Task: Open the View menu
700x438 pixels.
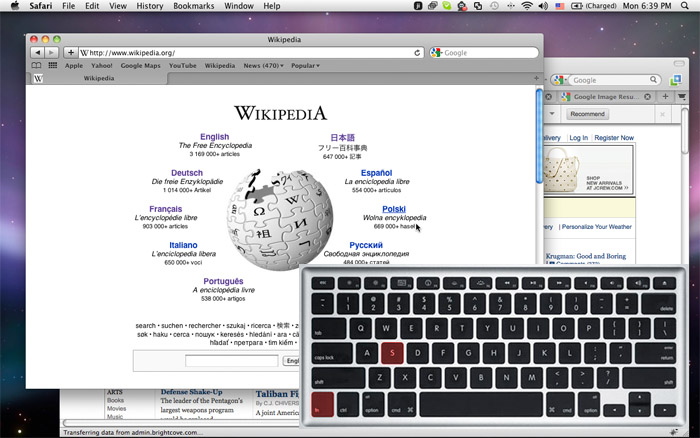Action: click(118, 6)
